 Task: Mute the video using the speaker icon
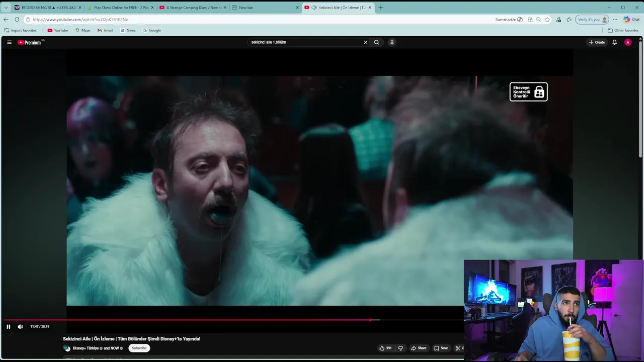(20, 327)
